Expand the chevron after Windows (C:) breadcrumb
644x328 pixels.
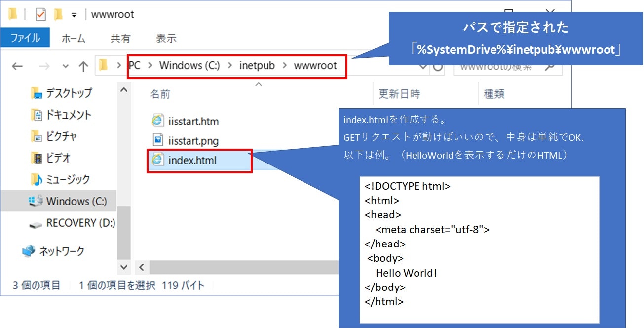point(230,65)
